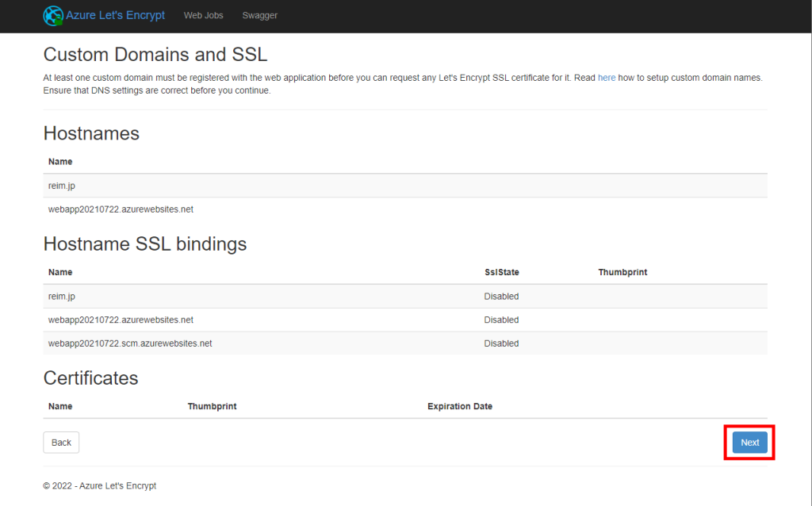Click the Disabled state for reim.jp
Image resolution: width=812 pixels, height=506 pixels.
coord(501,297)
